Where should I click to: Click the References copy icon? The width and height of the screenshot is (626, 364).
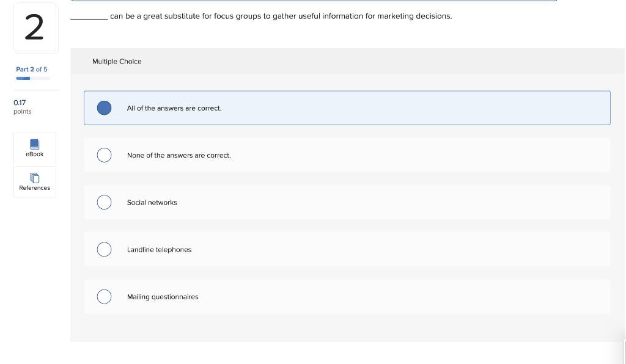(x=34, y=178)
